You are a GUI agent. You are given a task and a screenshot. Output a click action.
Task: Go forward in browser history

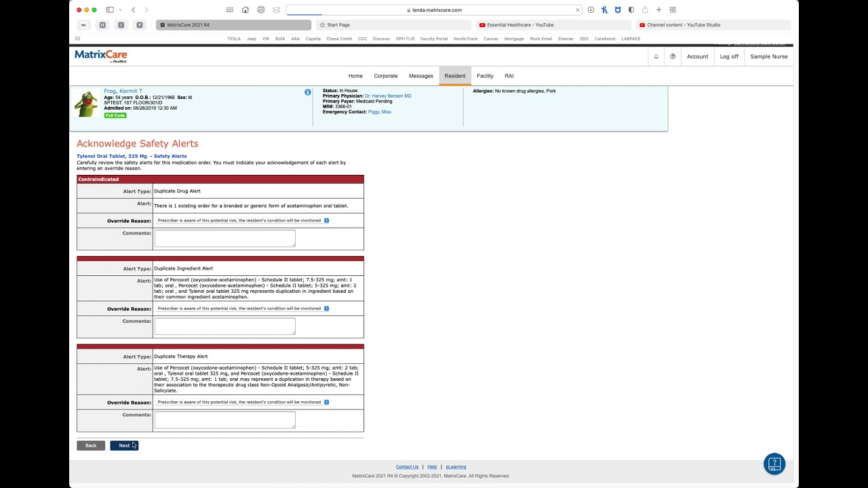(146, 10)
